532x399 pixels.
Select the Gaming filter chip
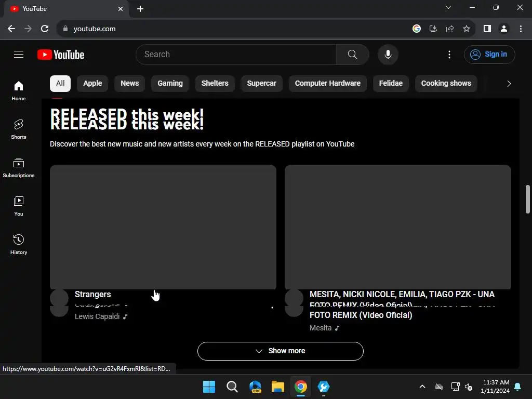point(170,84)
